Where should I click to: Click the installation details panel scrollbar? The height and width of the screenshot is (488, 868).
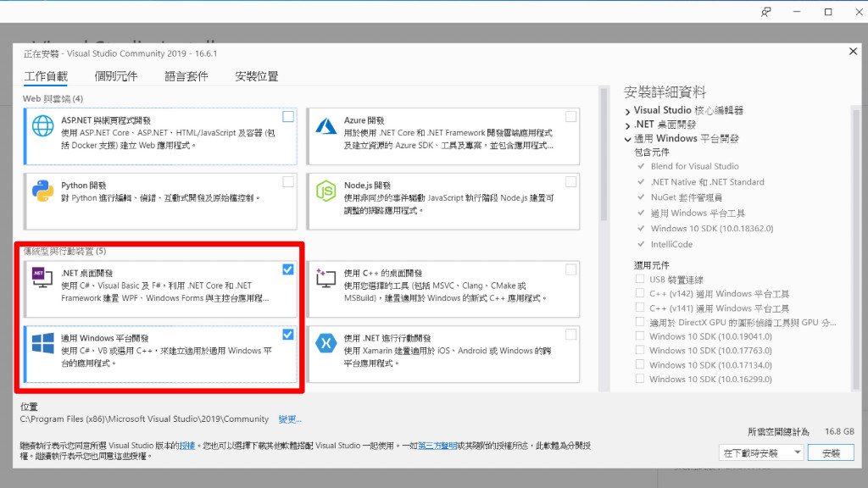pyautogui.click(x=856, y=248)
